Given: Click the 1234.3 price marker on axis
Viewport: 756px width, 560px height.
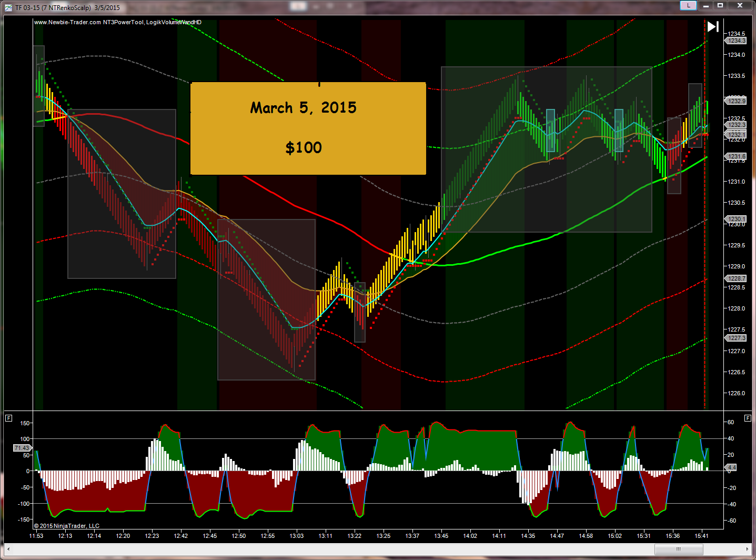Looking at the screenshot, I should pos(736,41).
